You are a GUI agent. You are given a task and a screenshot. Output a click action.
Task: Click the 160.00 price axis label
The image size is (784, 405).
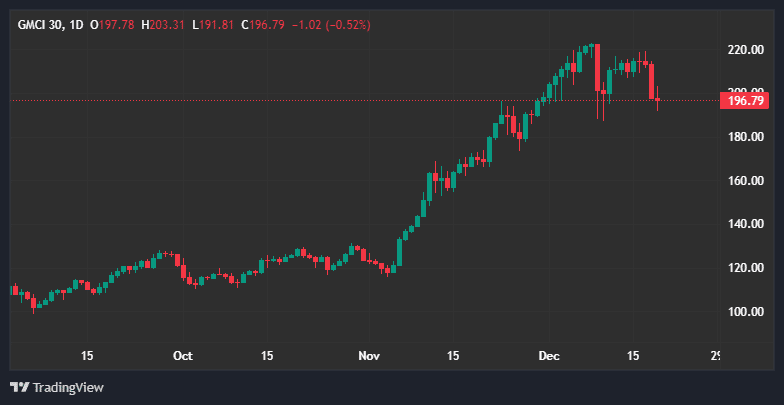(x=746, y=181)
